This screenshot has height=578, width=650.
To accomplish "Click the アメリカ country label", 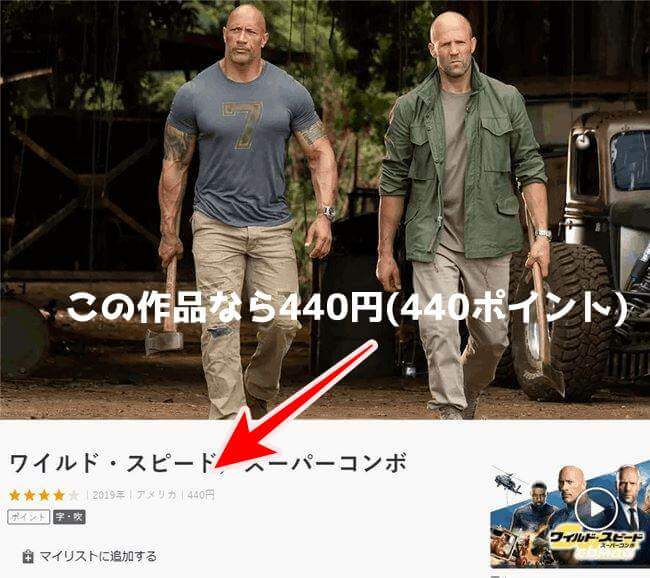I will click(x=156, y=495).
